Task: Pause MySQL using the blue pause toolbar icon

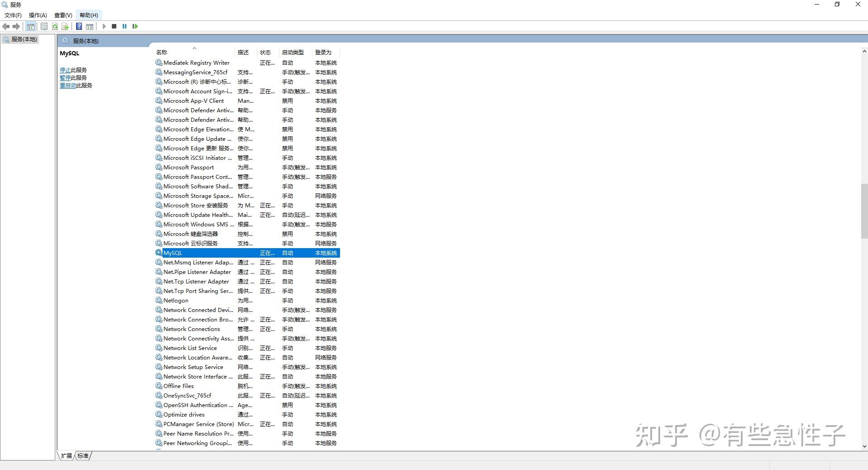Action: point(124,26)
